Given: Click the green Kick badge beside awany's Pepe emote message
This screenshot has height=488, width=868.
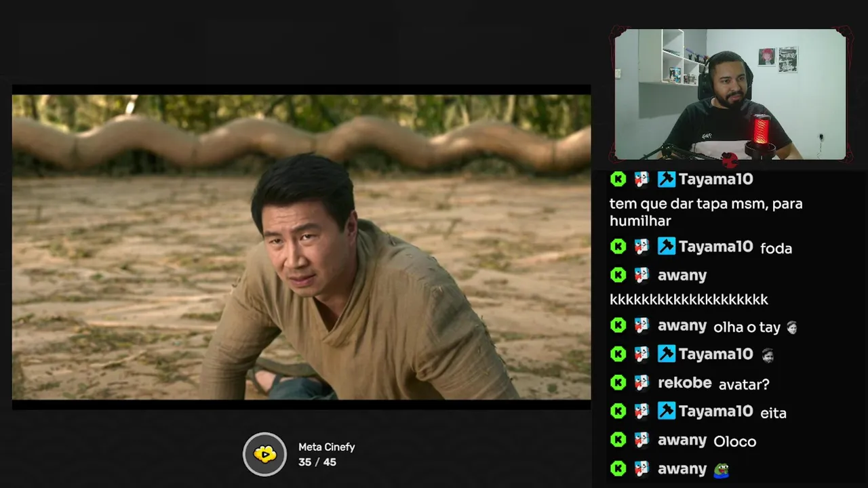Looking at the screenshot, I should [618, 468].
